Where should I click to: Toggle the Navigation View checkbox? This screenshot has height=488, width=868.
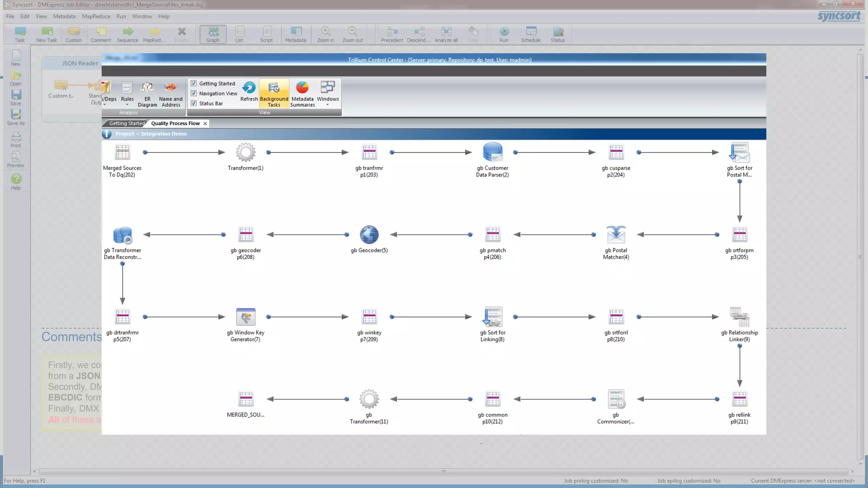(194, 93)
